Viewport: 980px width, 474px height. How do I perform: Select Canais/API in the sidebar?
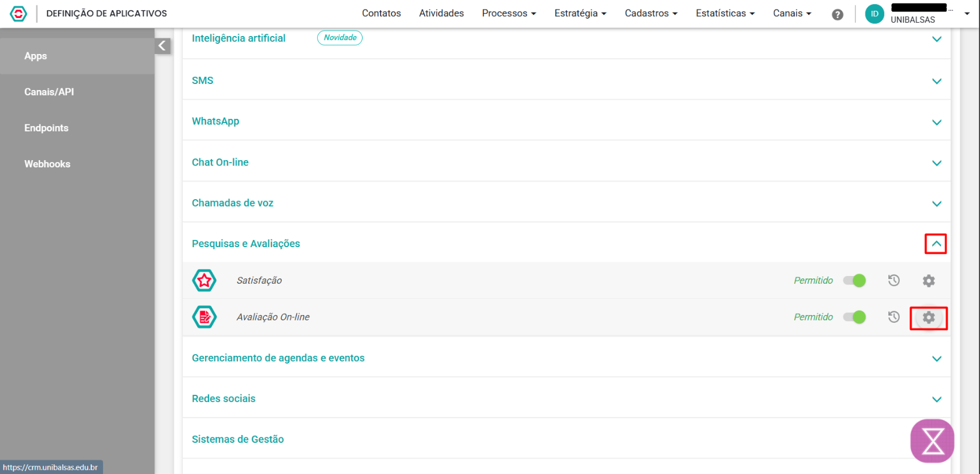49,92
